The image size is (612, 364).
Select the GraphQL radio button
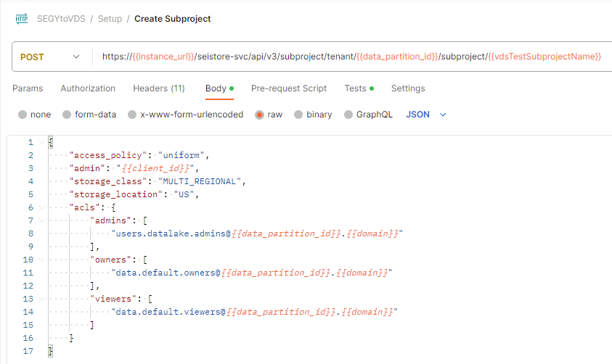click(348, 115)
